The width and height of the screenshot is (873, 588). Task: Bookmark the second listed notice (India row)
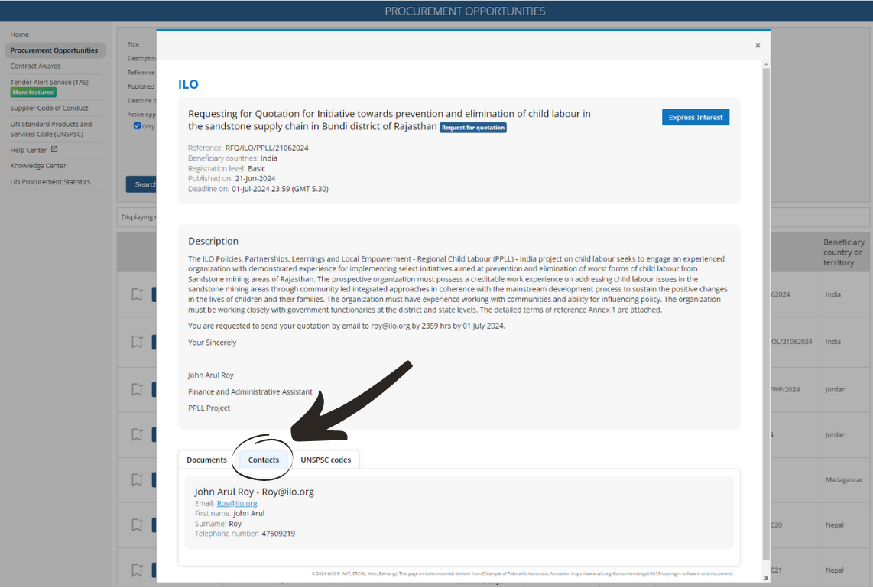(x=137, y=342)
